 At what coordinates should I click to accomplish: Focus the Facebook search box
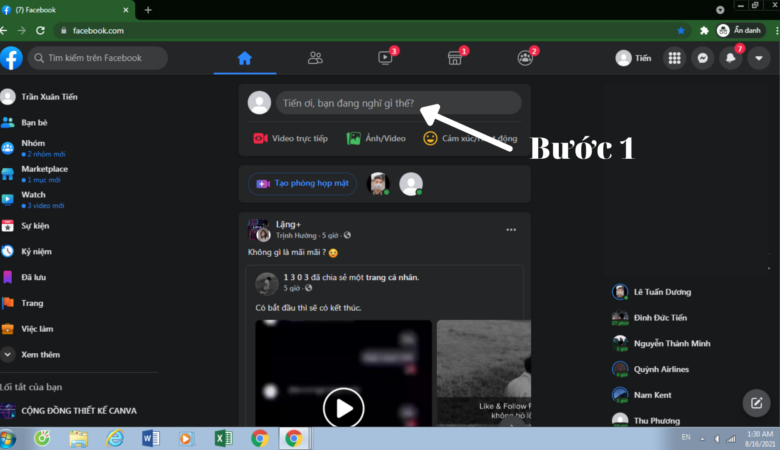pyautogui.click(x=98, y=58)
